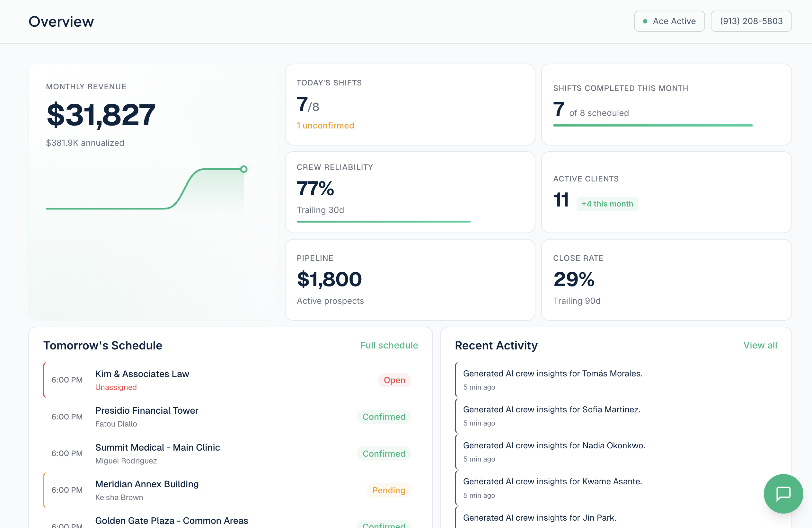812x528 pixels.
Task: Open the View all activity link
Action: pyautogui.click(x=760, y=345)
